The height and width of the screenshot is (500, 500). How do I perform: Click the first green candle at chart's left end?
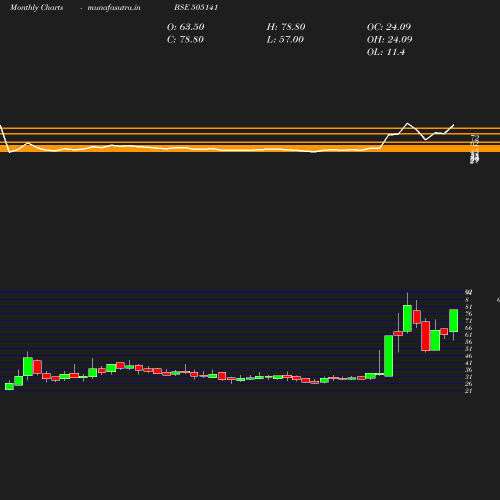point(9,386)
